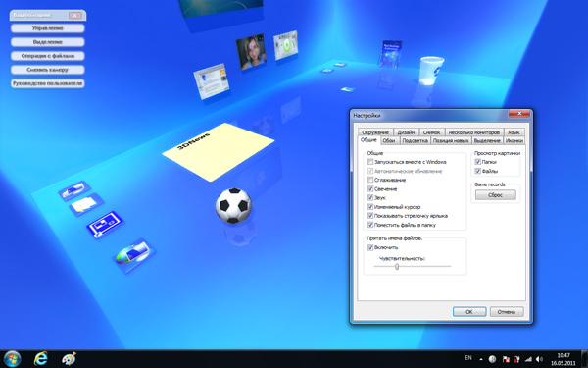
Task: Click the 'Сброс' game records button
Action: click(x=495, y=195)
